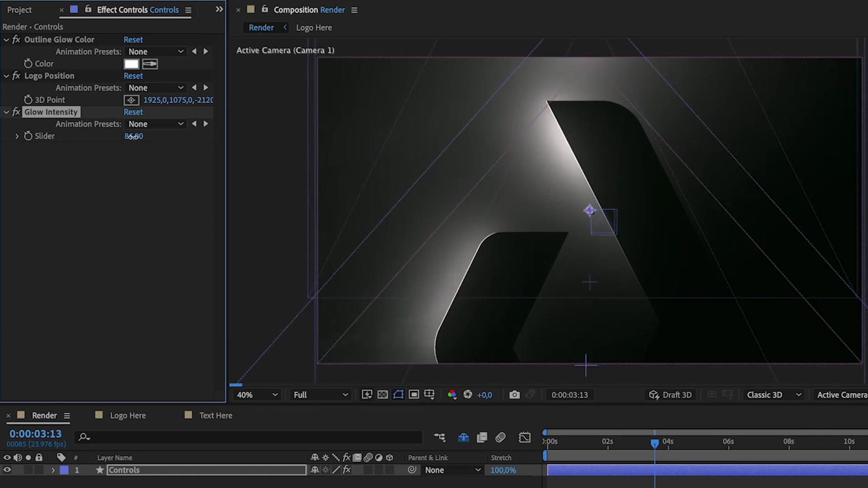
Task: Toggle the lock switch for the Controls layer
Action: (x=39, y=470)
